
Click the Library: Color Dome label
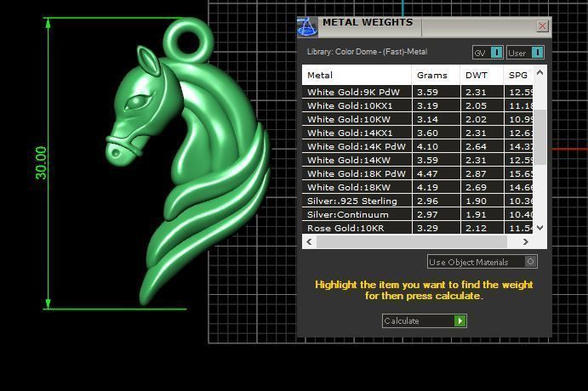click(367, 52)
